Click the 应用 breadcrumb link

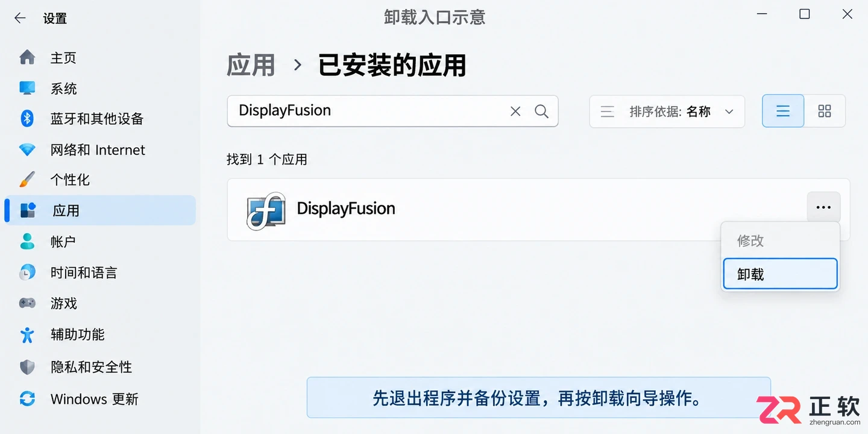pos(251,65)
